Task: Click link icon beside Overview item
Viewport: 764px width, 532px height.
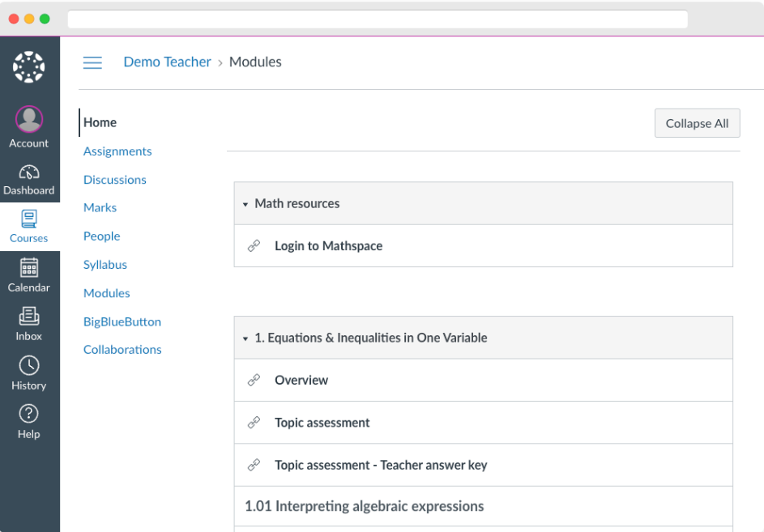Action: (254, 380)
